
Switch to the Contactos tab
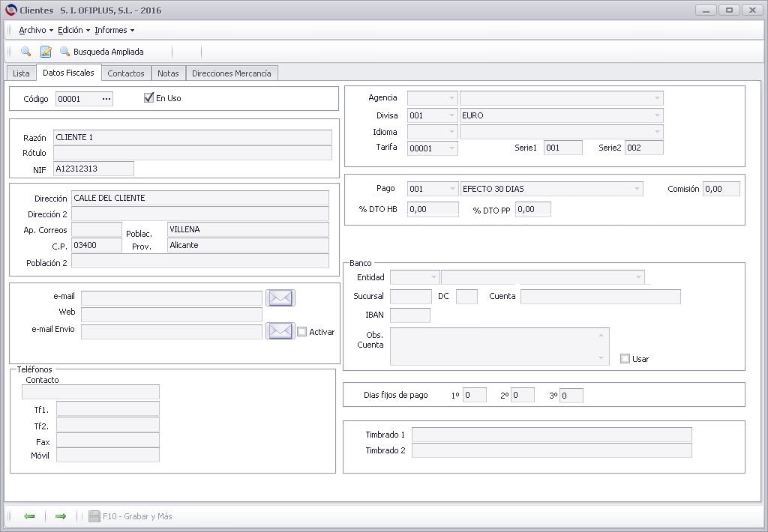tap(126, 73)
